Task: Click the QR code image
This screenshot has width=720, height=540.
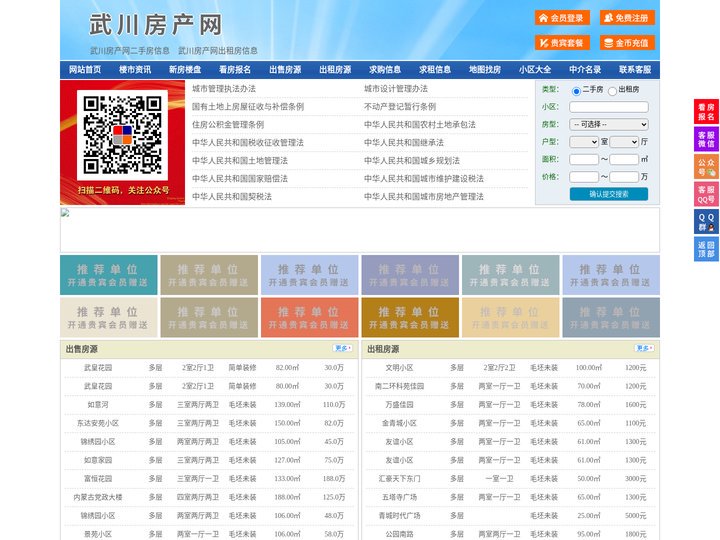Action: pos(122,135)
